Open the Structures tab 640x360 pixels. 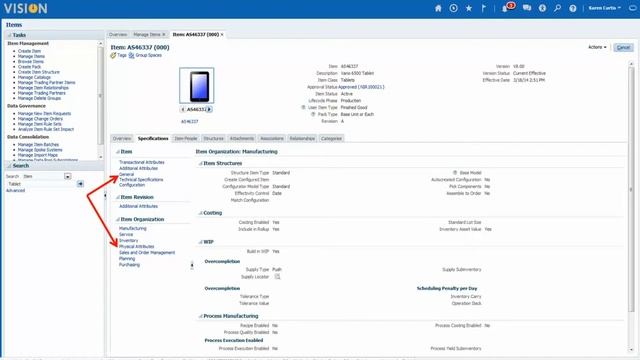[213, 138]
